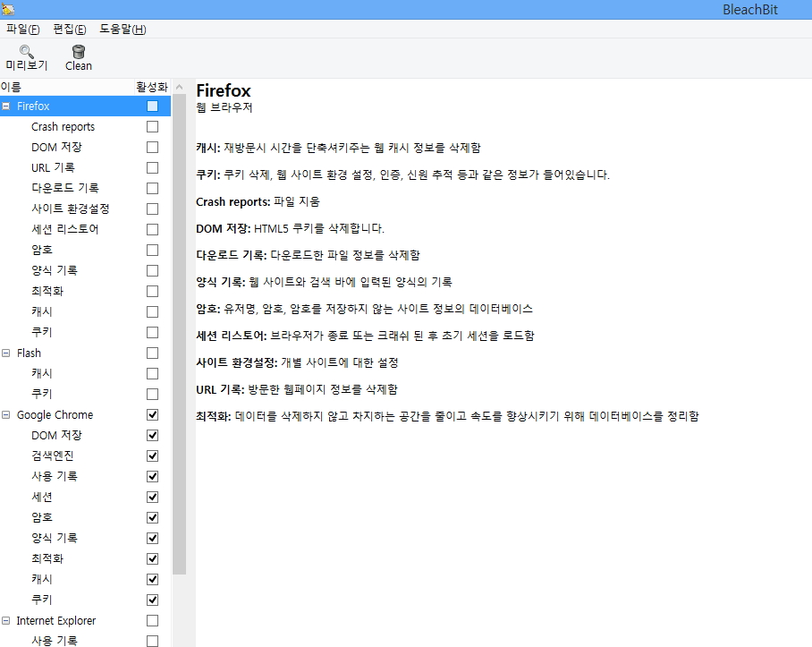Check Firefox 최적화 checkbox

click(x=152, y=291)
